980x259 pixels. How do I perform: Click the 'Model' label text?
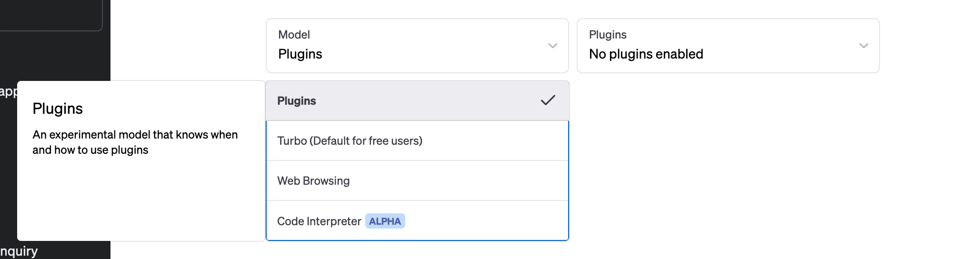point(294,35)
